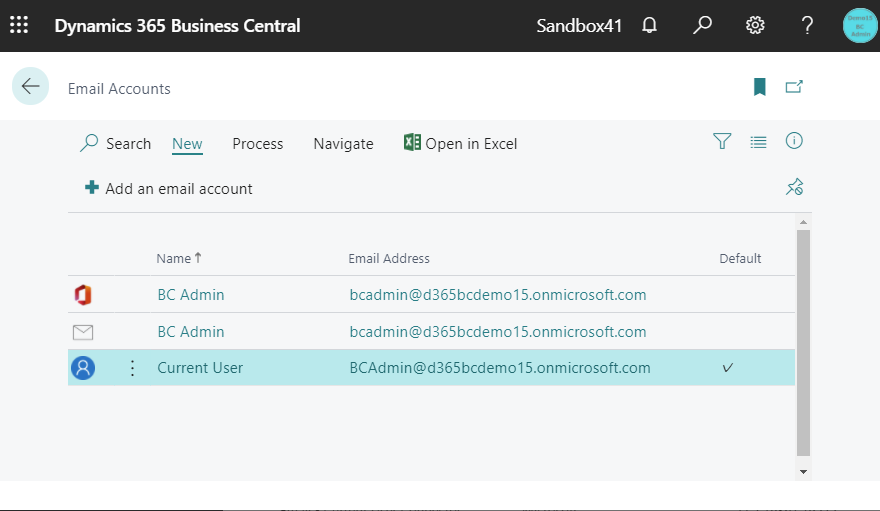Bookmark the Email Accounts page
The width and height of the screenshot is (880, 511).
tap(759, 87)
